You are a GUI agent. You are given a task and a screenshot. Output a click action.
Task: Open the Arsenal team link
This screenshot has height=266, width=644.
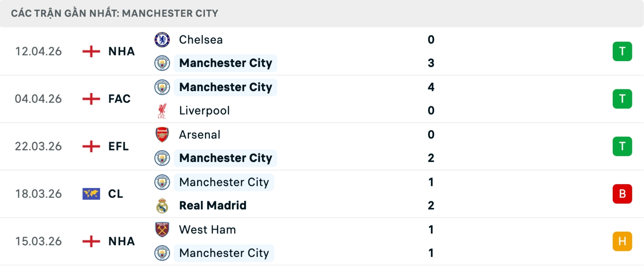[x=200, y=135]
